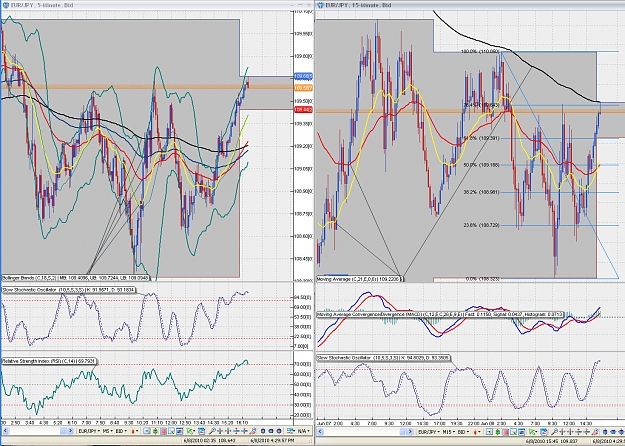Open EUR/JPY symbol dropdown in 5-minute chart toolbar
This screenshot has height=446, width=625.
coord(89,431)
